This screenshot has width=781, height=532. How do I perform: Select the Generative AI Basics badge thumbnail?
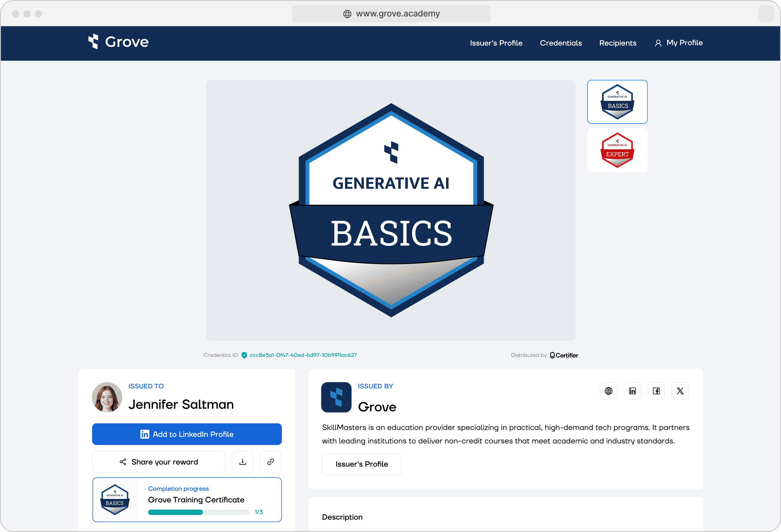[x=617, y=102]
